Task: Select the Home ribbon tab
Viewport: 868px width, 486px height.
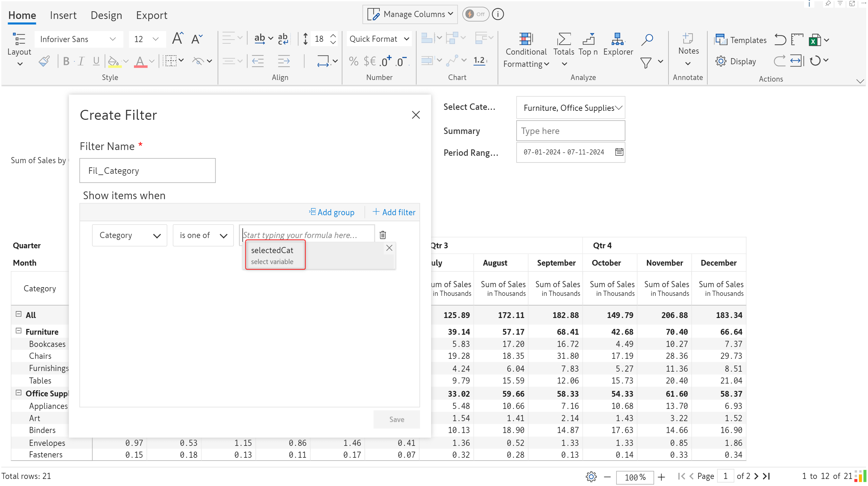Action: tap(22, 14)
